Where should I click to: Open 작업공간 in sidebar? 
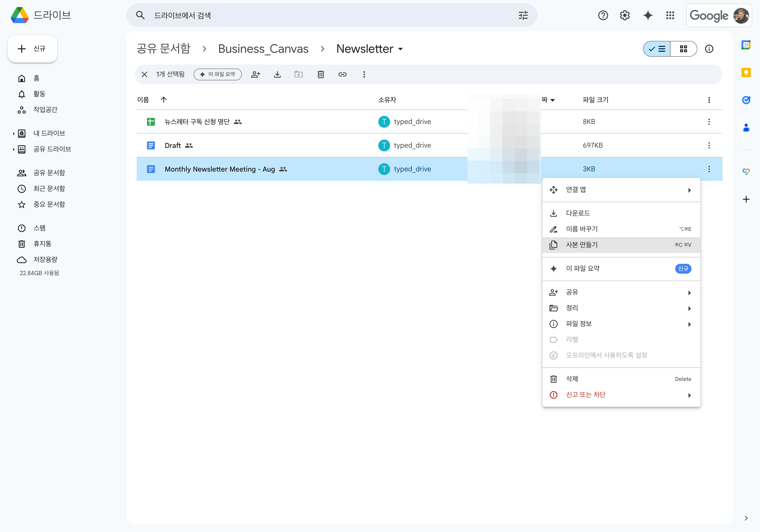pyautogui.click(x=45, y=110)
